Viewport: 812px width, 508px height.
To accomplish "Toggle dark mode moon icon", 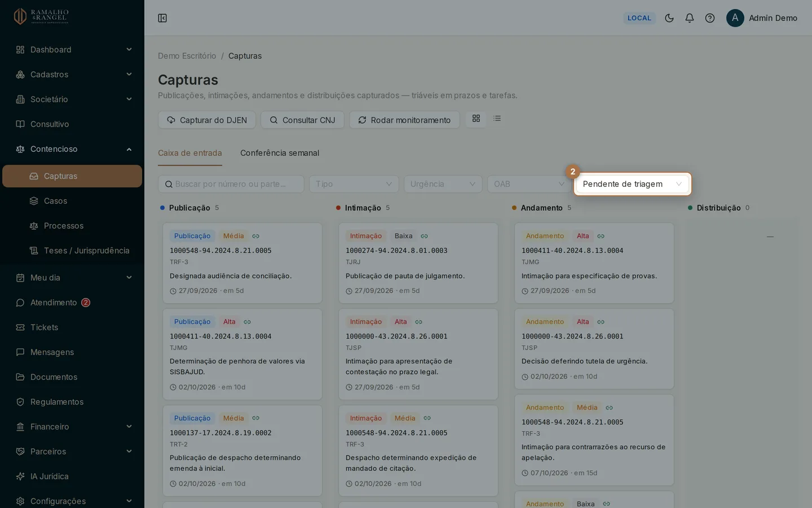I will (x=669, y=18).
